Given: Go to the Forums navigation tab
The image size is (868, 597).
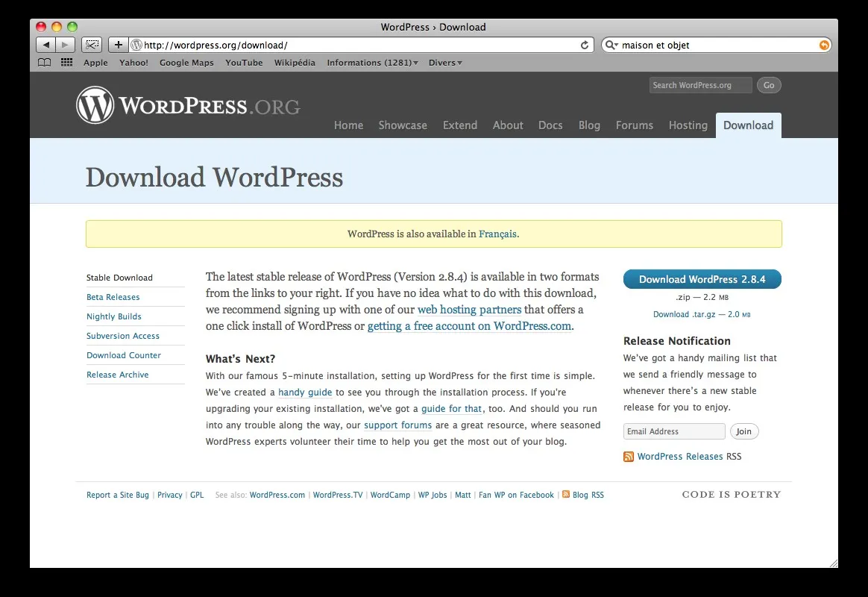Looking at the screenshot, I should tap(635, 125).
